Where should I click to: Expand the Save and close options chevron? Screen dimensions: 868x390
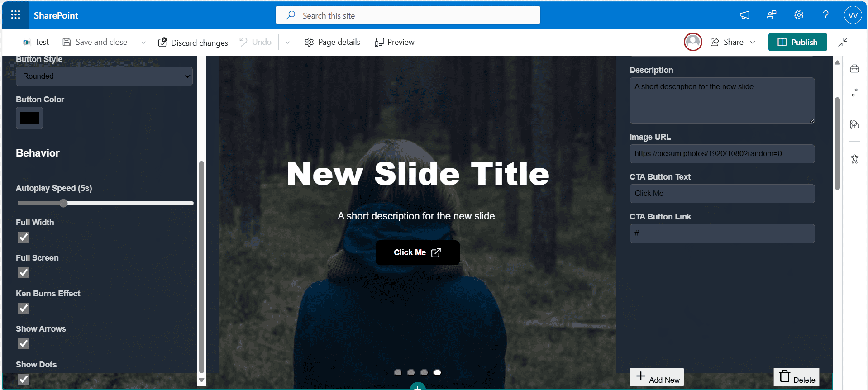143,42
